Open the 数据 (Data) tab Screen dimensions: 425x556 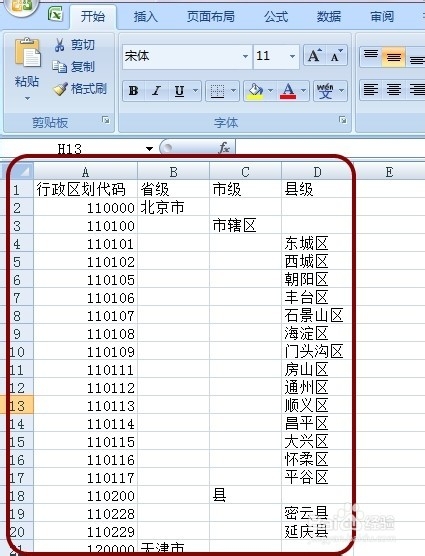pyautogui.click(x=329, y=17)
